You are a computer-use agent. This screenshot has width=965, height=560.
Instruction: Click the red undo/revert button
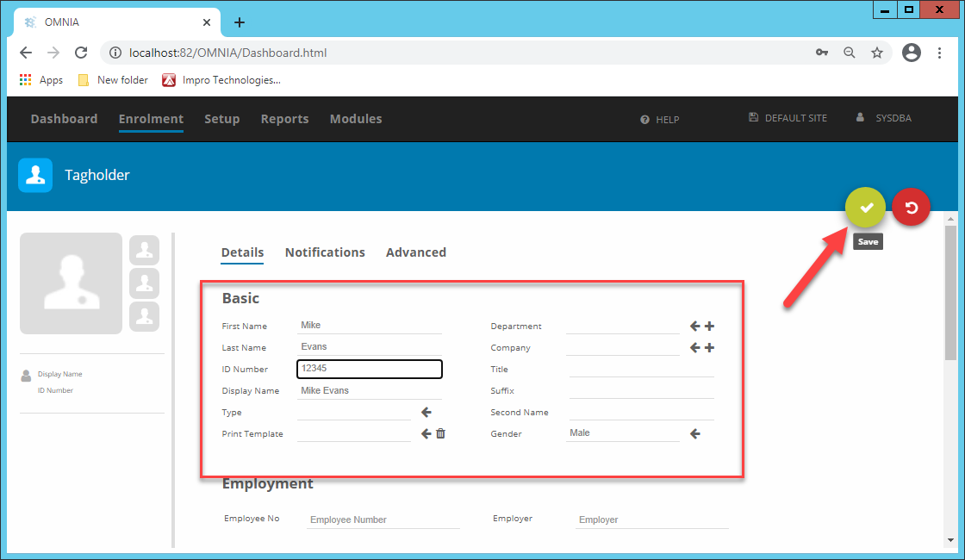911,208
